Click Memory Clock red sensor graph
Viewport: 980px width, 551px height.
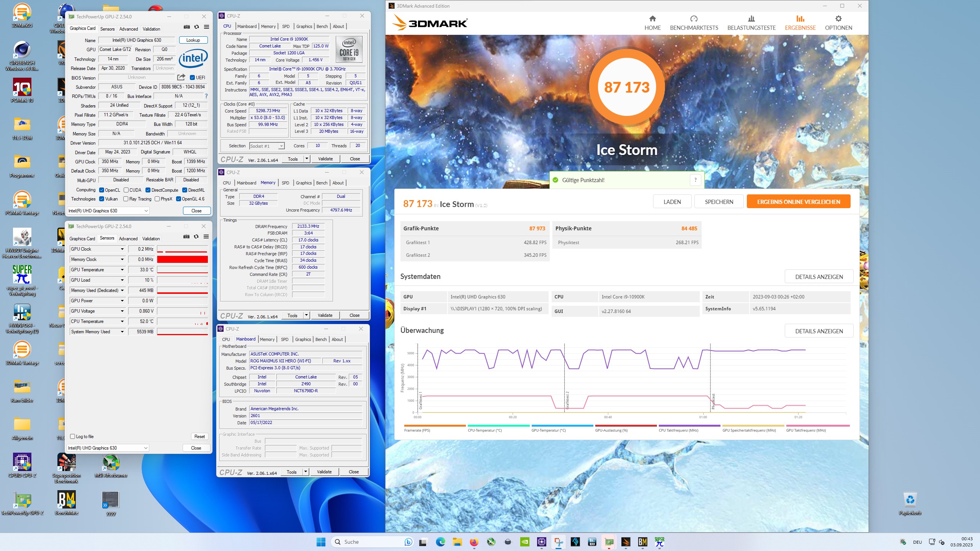point(183,259)
